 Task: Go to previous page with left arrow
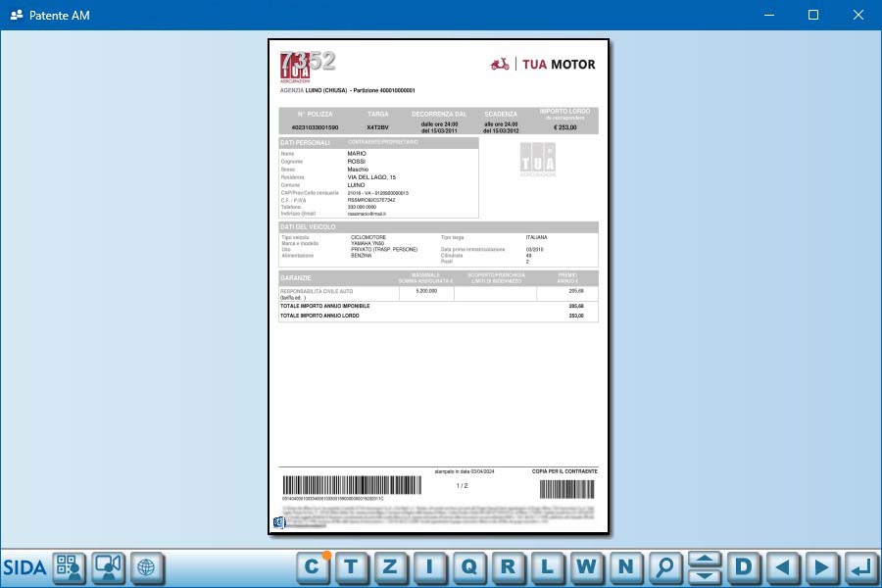(x=782, y=566)
